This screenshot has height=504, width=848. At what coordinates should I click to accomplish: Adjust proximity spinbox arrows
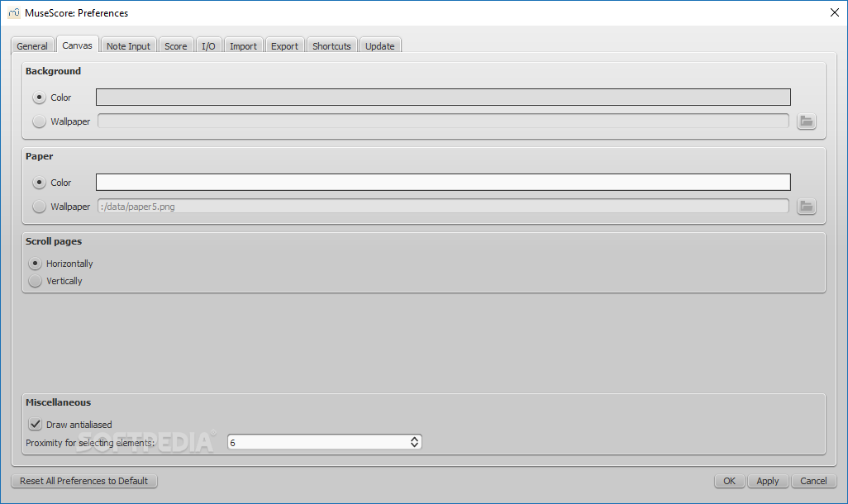pos(414,442)
